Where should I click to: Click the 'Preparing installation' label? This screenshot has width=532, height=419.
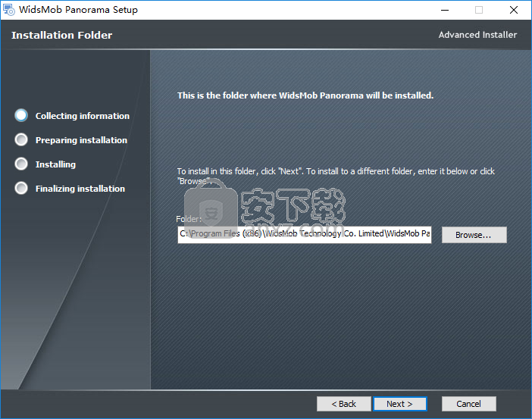[x=81, y=140]
